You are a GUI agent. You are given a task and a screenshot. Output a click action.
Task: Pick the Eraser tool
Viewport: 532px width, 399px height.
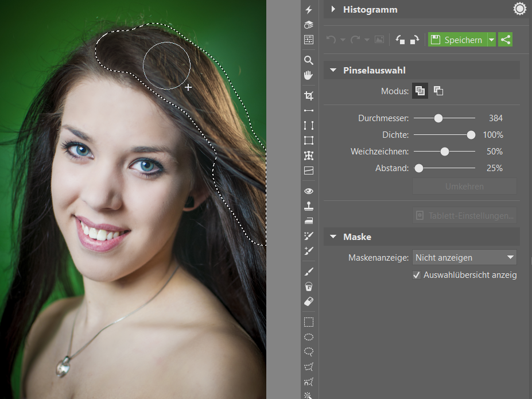point(308,301)
